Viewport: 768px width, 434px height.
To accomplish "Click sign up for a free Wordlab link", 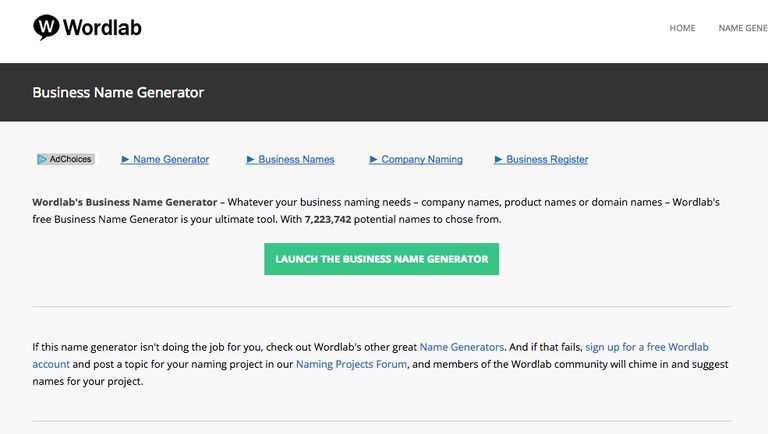I will pos(647,347).
